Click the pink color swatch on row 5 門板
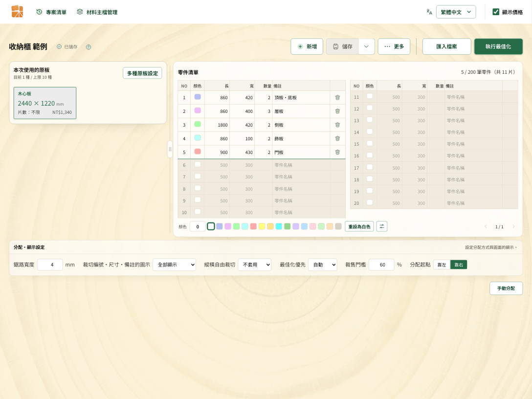532x399 pixels. [198, 151]
